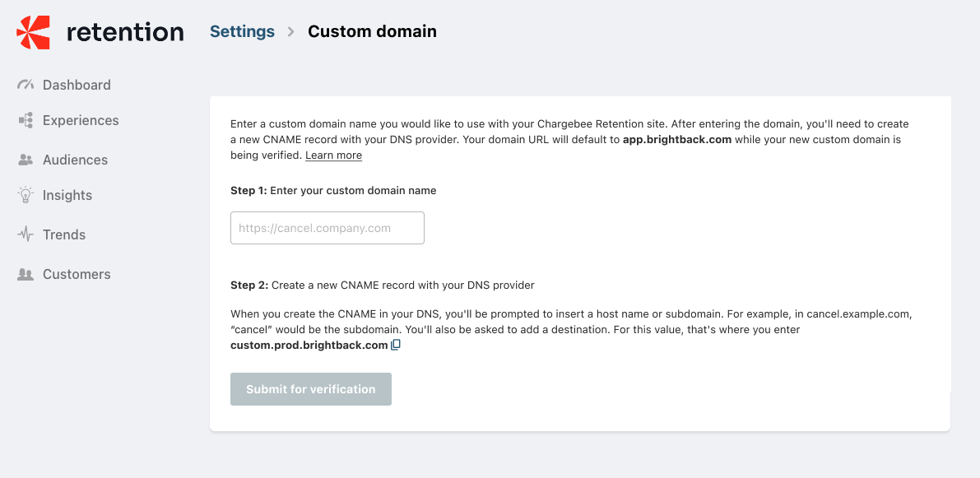The width and height of the screenshot is (980, 478).
Task: Click the retention wordmark text
Action: [125, 32]
